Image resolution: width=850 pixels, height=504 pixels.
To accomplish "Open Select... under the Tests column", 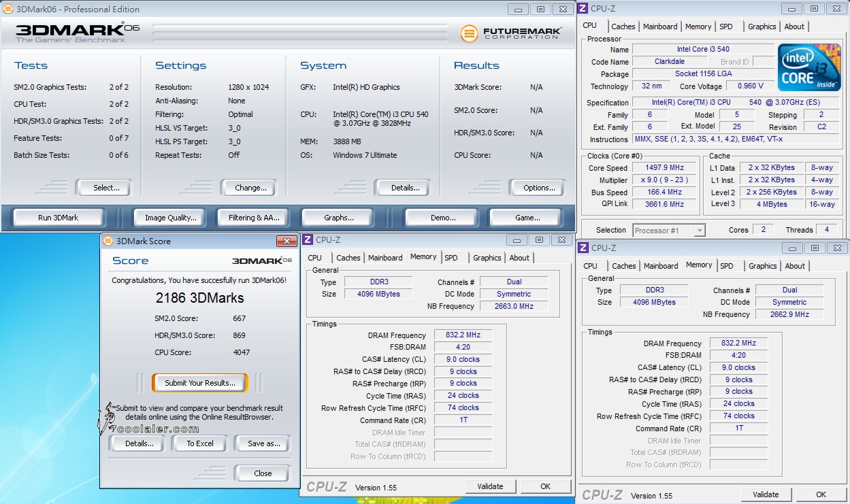I will 103,188.
